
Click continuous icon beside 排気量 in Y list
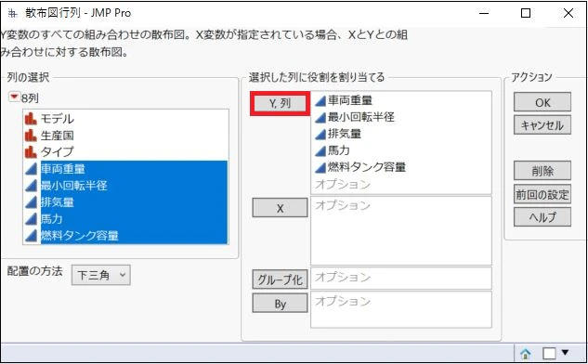(x=320, y=134)
